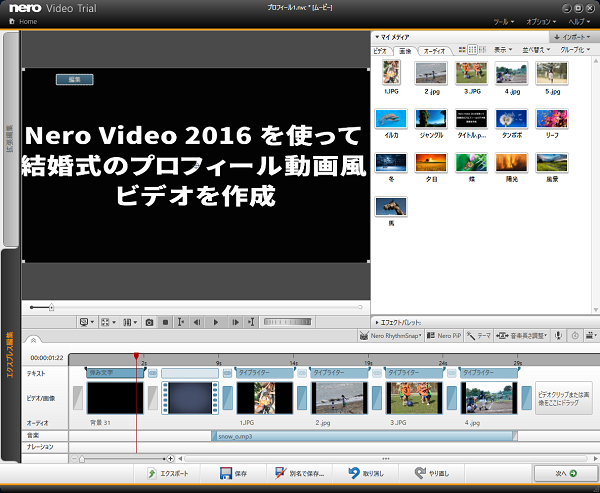The image size is (600, 493).
Task: Click the 別名で保存 button
Action: click(300, 473)
